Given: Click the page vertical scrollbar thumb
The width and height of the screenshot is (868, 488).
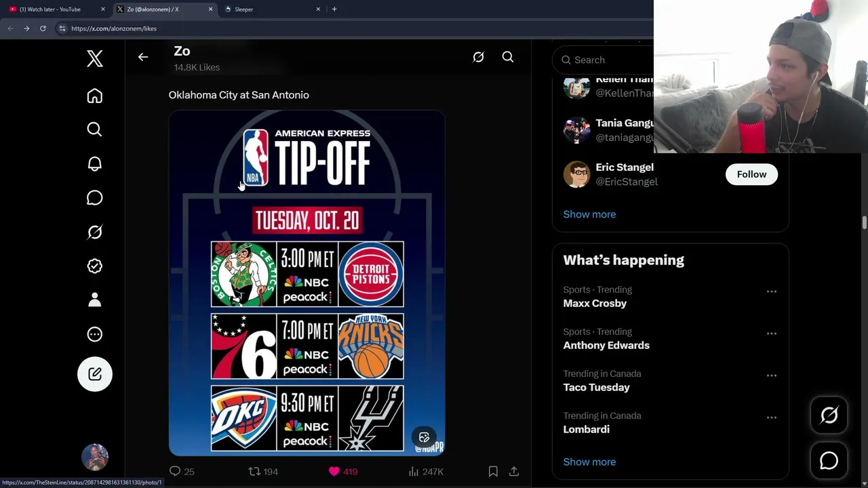Looking at the screenshot, I should click(865, 223).
